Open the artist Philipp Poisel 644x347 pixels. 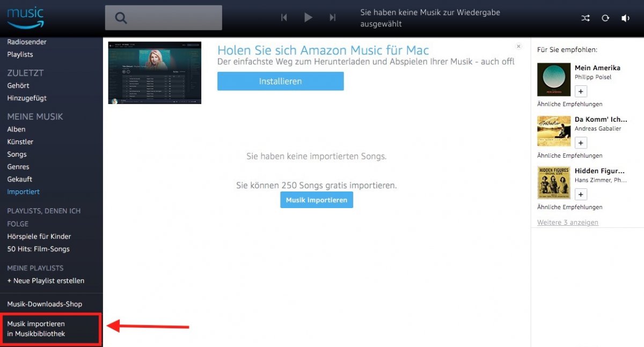click(x=593, y=77)
